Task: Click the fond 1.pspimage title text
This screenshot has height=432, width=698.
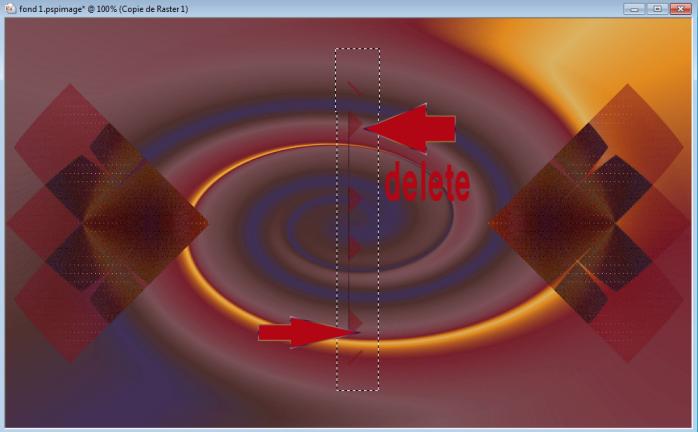Action: click(x=104, y=9)
